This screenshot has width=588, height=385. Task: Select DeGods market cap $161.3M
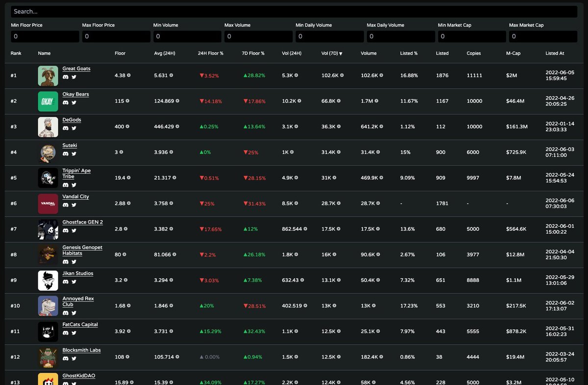point(517,127)
